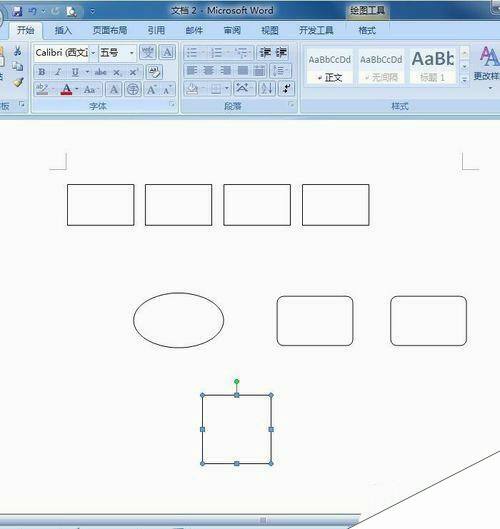The image size is (500, 529).
Task: Apply paragraph shading with the paint bucket
Action: point(193,89)
